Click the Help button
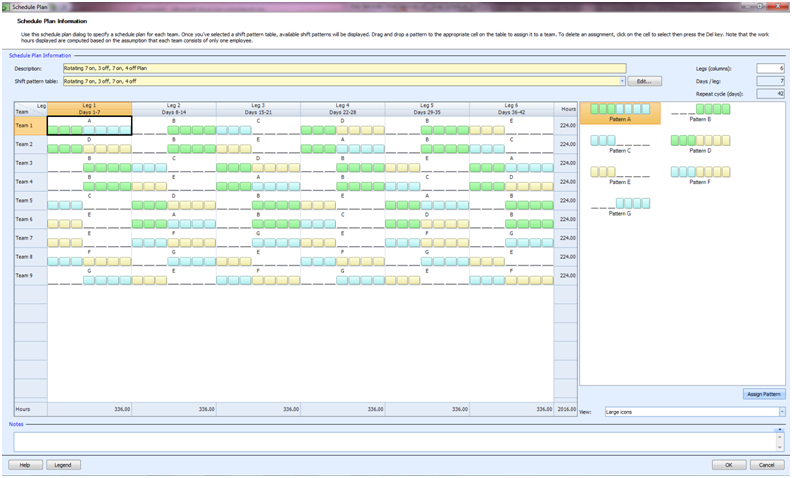Image resolution: width=792 pixels, height=478 pixels. point(25,465)
